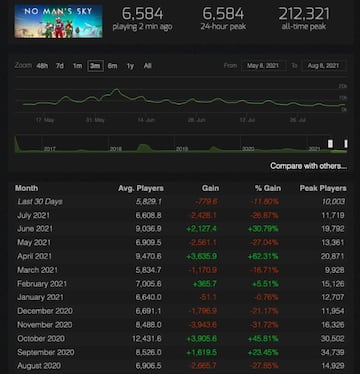Viewport: 360px width, 374px height.
Task: Click October 2020 percent gain +45.81%
Action: pyautogui.click(x=263, y=338)
